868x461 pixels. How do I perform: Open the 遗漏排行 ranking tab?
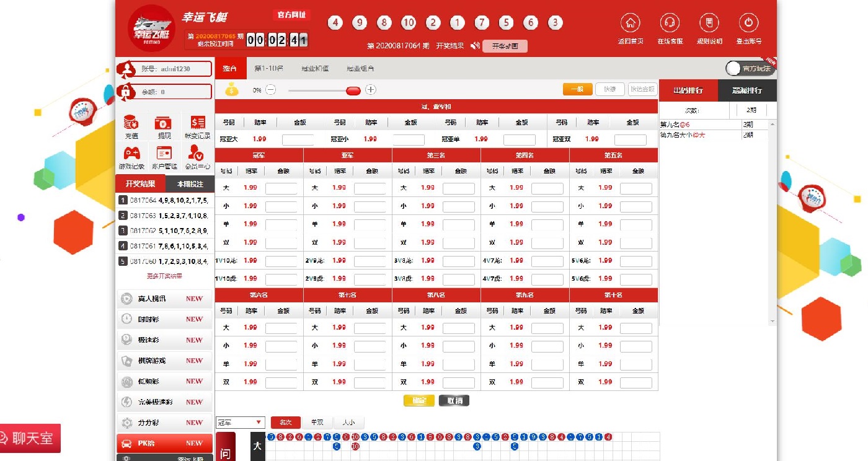tap(746, 90)
